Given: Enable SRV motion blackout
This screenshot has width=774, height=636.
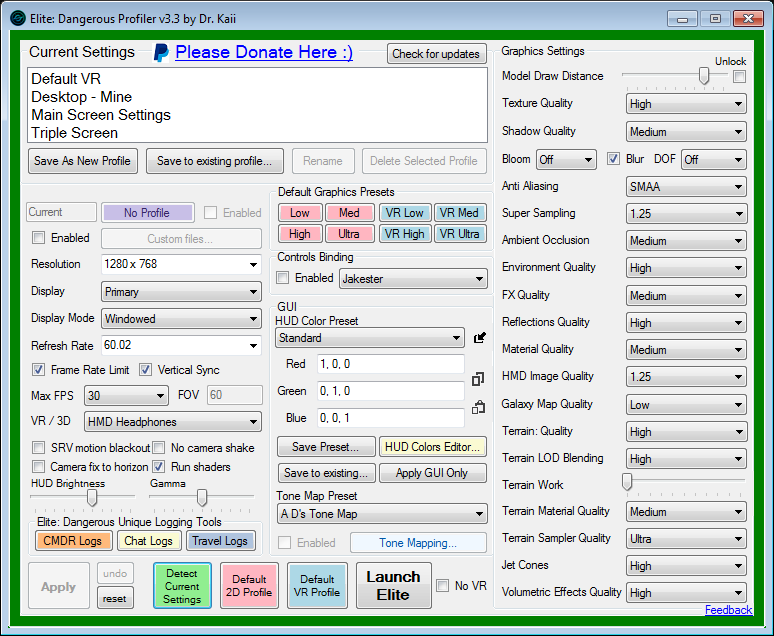Looking at the screenshot, I should tap(38, 448).
